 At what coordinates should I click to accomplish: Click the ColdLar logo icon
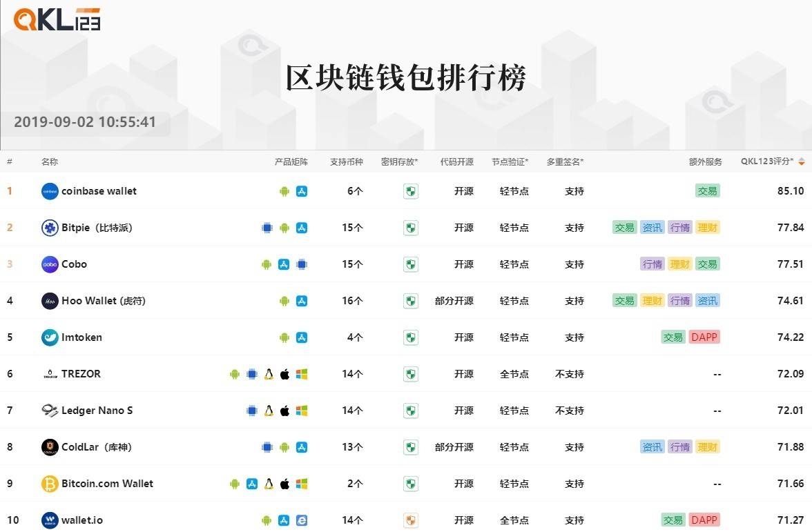point(50,447)
